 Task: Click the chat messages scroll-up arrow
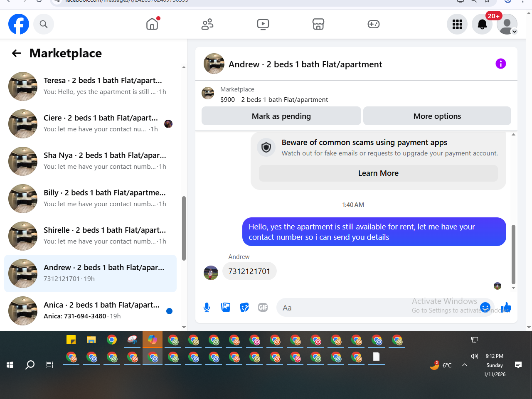click(x=513, y=135)
